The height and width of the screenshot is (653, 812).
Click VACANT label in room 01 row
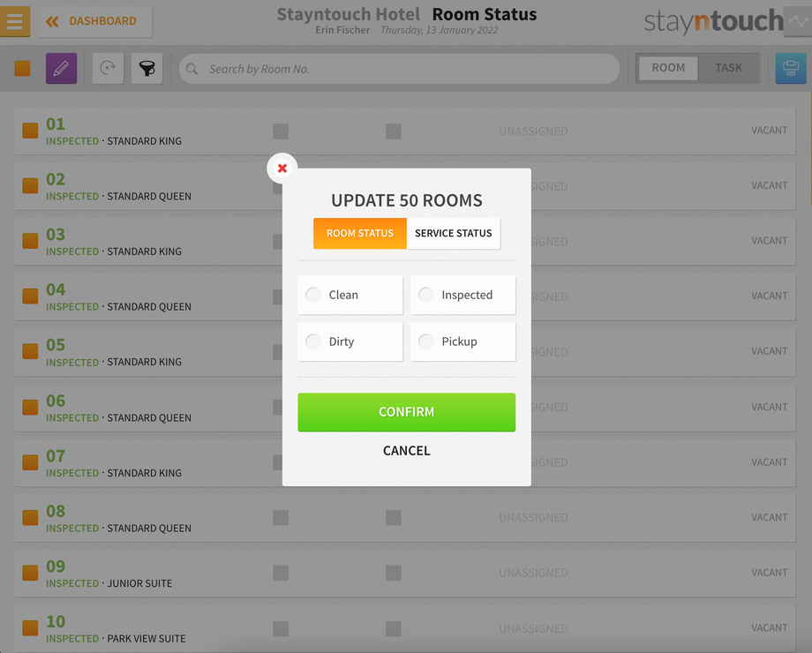tap(769, 131)
